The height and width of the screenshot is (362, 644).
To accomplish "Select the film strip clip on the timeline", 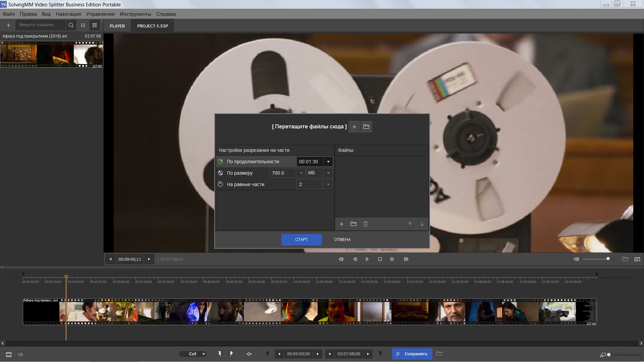I will click(310, 312).
